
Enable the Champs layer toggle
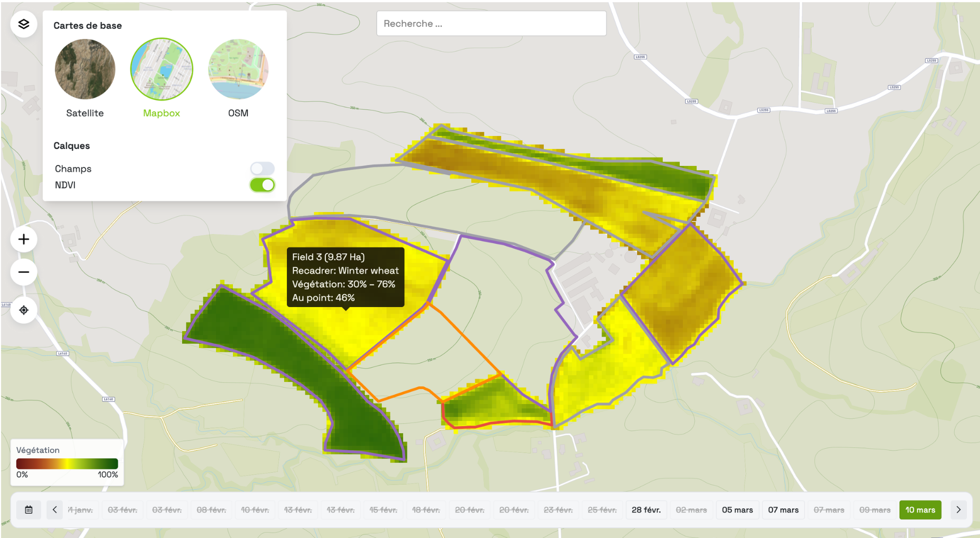(262, 168)
